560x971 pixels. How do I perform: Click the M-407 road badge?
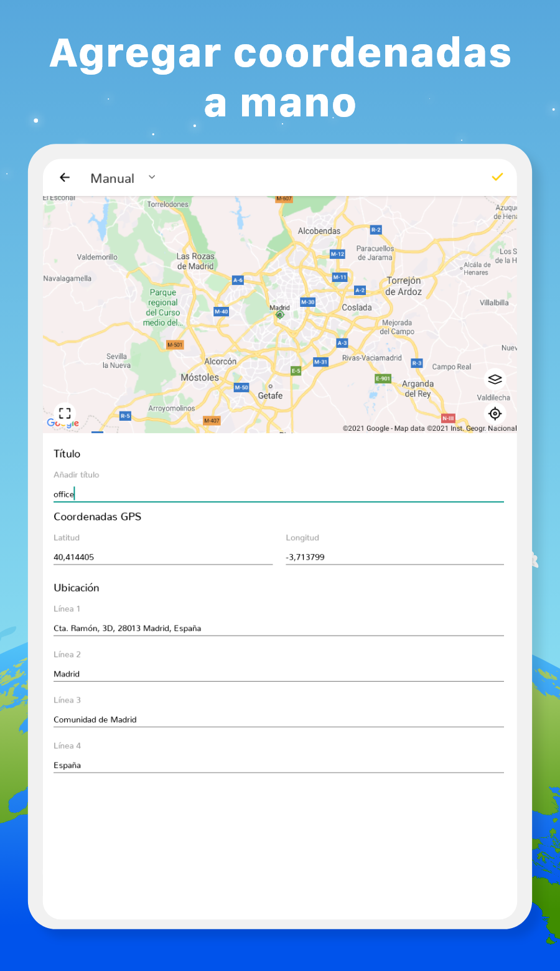point(212,421)
